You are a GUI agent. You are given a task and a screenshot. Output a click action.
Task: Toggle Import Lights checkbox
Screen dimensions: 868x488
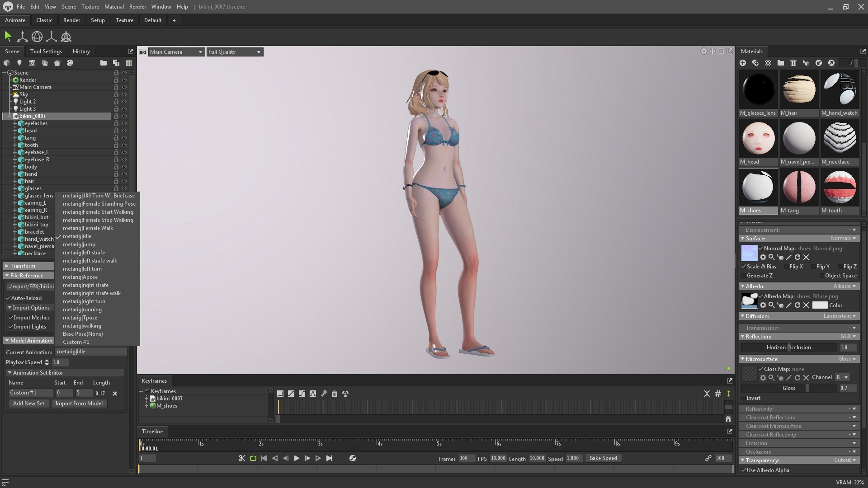coord(11,327)
